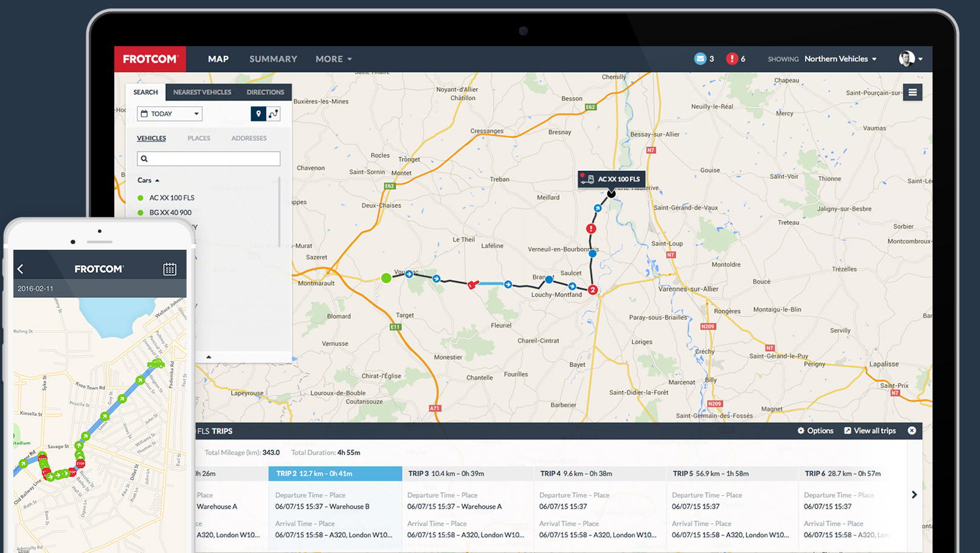This screenshot has width=980, height=553.
Task: Click the Frotcom logo in top bar
Action: (150, 59)
